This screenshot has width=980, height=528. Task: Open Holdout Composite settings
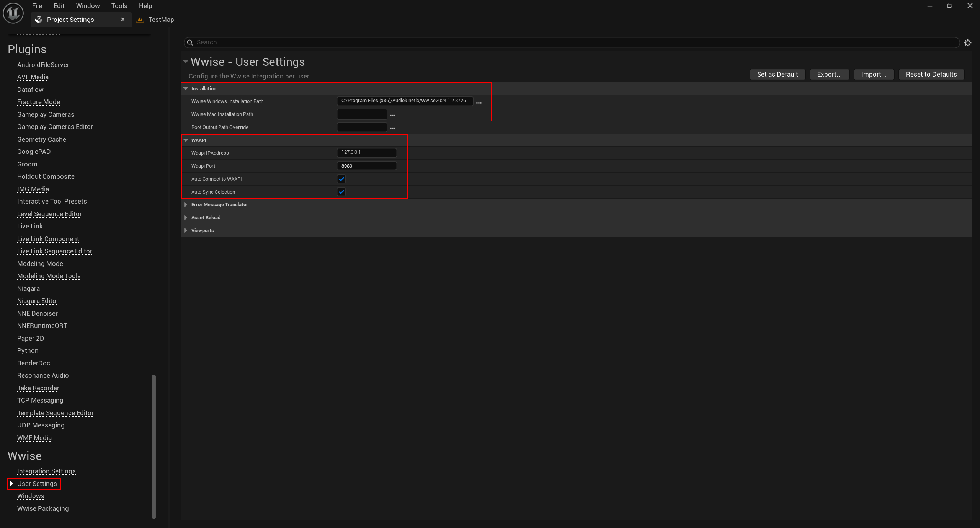[x=46, y=176]
